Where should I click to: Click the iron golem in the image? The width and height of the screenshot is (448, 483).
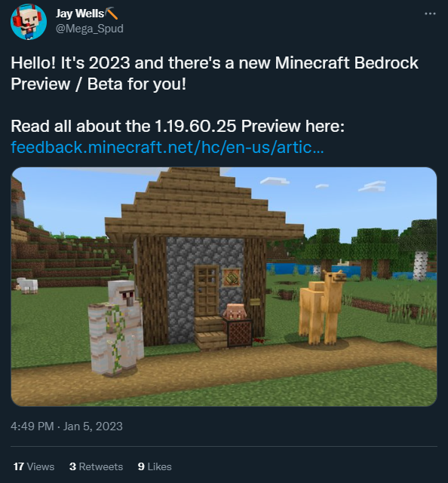point(115,328)
